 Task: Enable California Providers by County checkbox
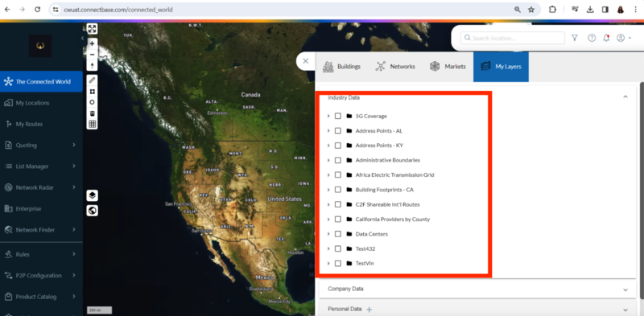pyautogui.click(x=337, y=220)
